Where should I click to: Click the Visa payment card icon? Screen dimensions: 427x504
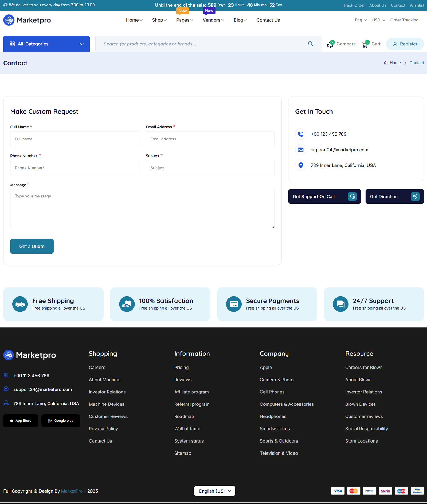338,491
